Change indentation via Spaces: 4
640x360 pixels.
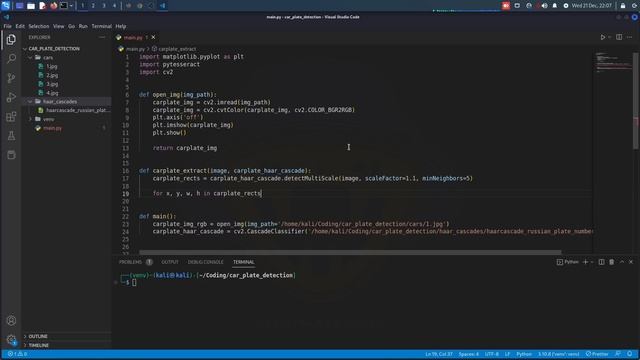469,354
